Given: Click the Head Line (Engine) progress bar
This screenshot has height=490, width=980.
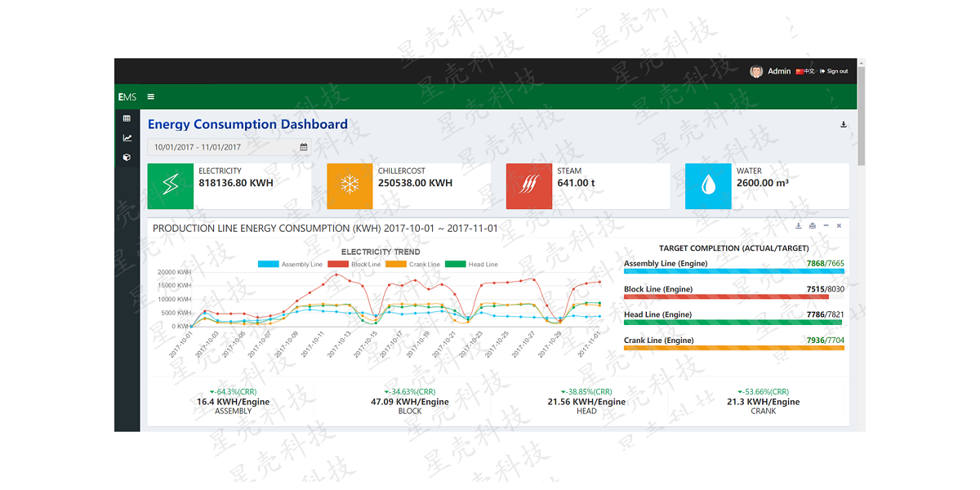Looking at the screenshot, I should [x=734, y=323].
